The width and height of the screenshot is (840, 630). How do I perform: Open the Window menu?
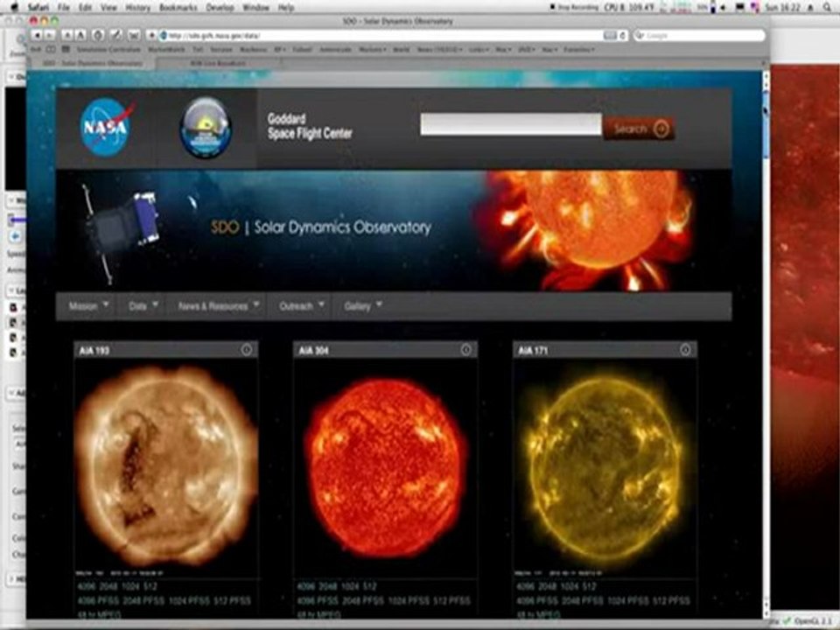255,8
